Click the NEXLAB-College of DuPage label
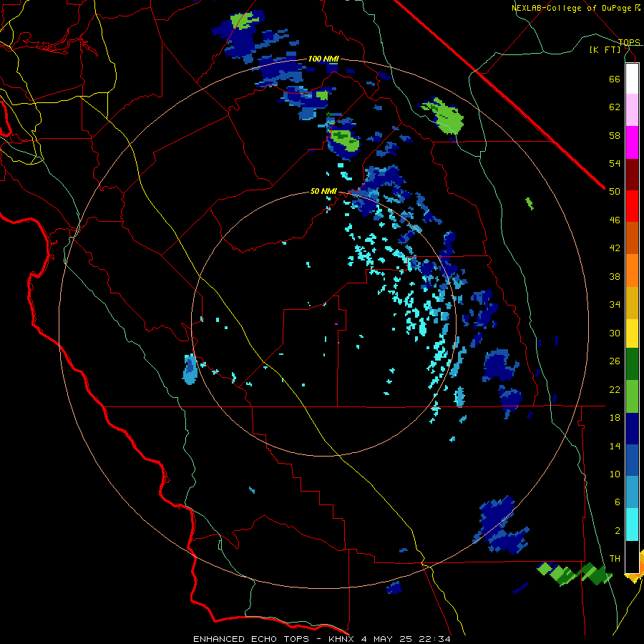Screen dimensions: 644x644 click(x=571, y=8)
